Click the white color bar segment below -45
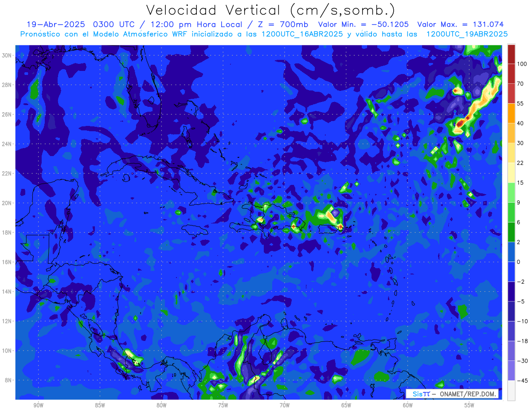Image resolution: width=532 pixels, height=411 pixels. click(511, 391)
